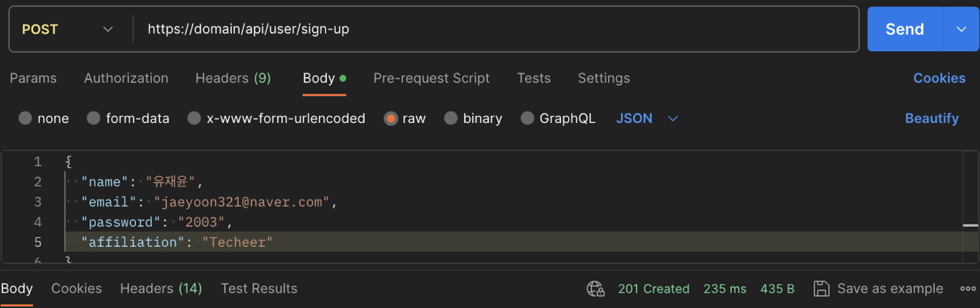980x308 pixels.
Task: Open the Authorization tab
Action: [126, 78]
